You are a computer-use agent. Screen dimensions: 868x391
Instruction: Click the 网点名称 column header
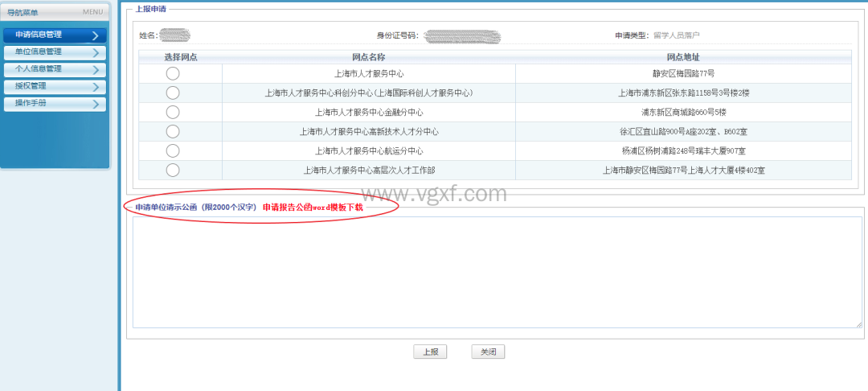(368, 57)
